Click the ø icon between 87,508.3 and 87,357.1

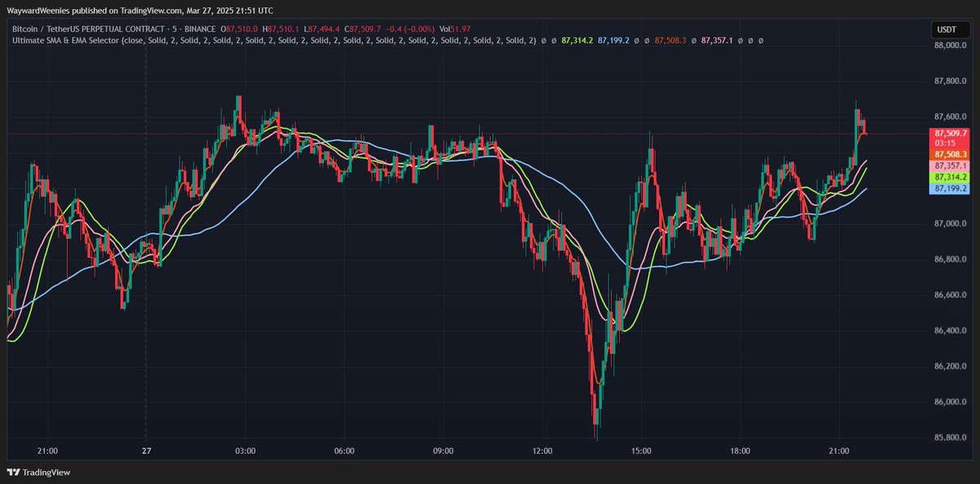point(693,39)
